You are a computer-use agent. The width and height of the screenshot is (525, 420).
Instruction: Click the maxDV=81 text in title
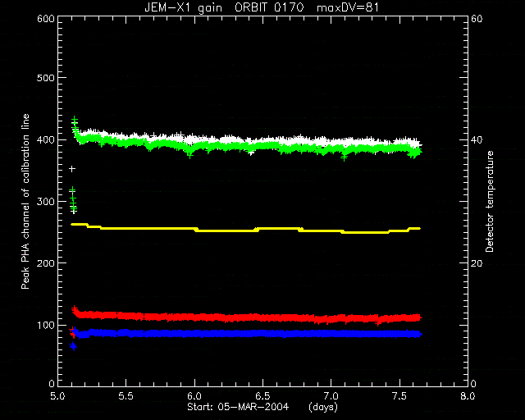pyautogui.click(x=348, y=7)
